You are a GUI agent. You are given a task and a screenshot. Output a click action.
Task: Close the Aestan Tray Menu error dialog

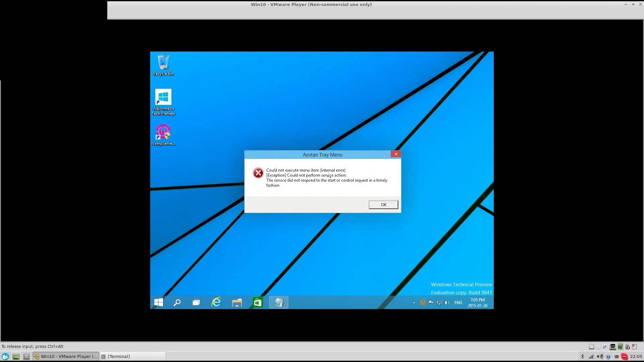click(396, 154)
